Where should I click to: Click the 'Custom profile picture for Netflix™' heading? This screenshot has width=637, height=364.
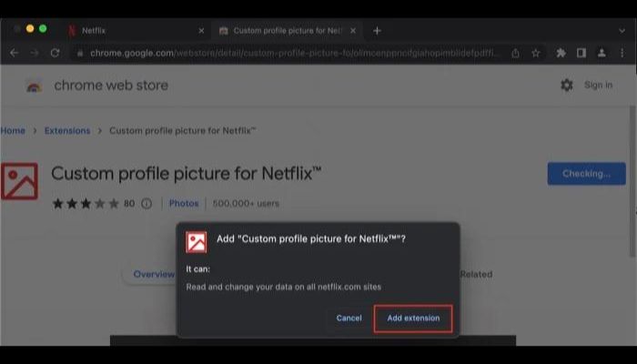point(186,174)
